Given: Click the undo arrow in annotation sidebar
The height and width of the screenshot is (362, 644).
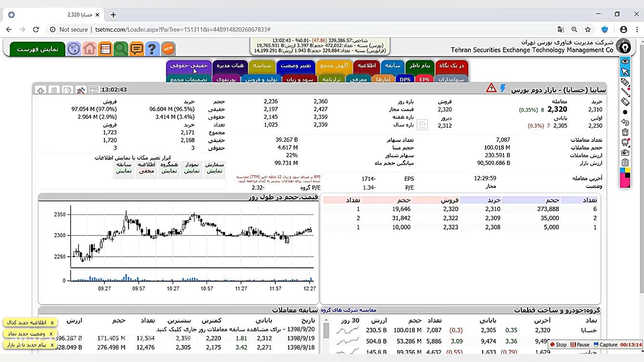Looking at the screenshot, I should (625, 122).
